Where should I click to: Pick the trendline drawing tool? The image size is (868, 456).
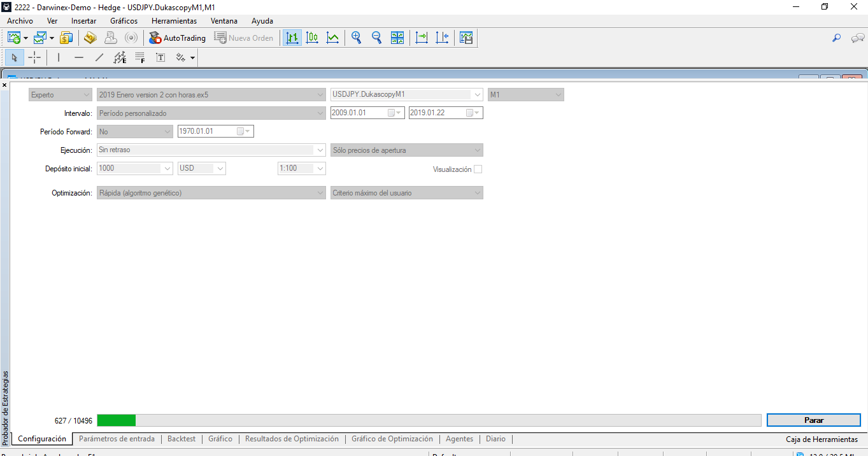tap(99, 58)
